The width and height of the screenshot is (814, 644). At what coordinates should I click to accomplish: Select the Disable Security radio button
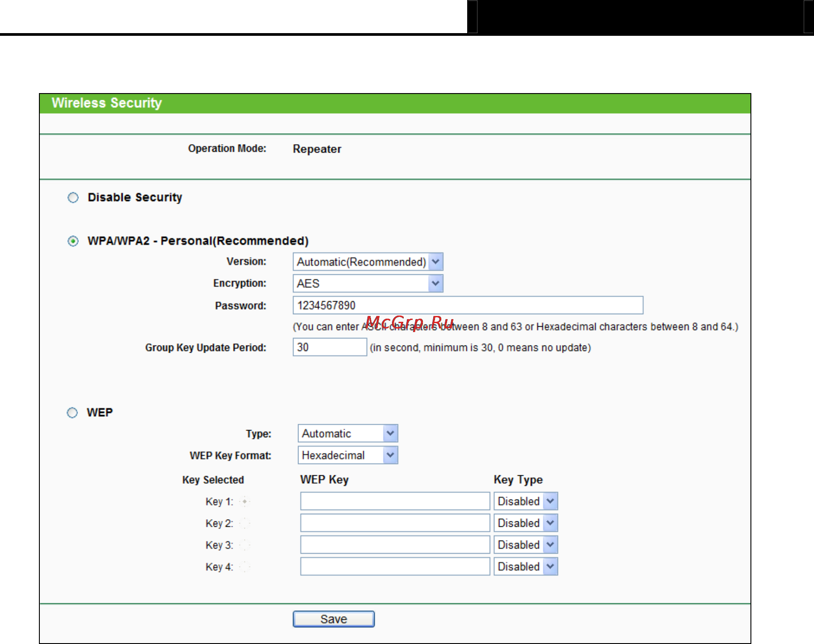coord(73,197)
